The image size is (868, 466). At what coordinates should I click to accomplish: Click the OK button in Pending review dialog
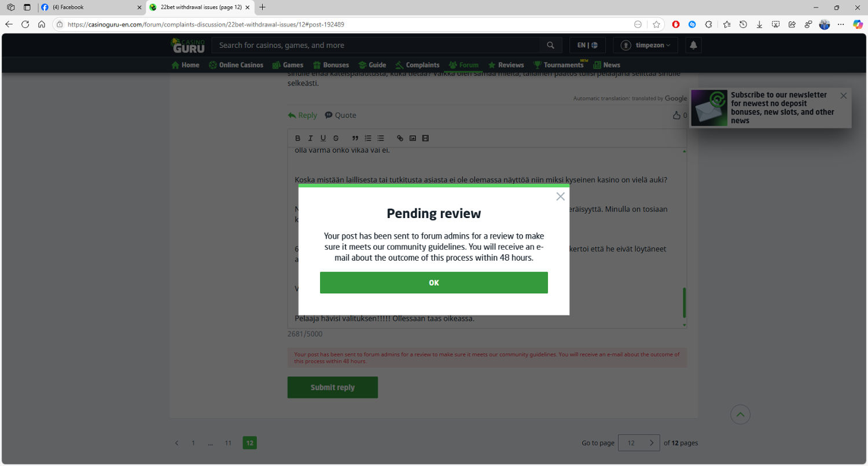click(x=433, y=283)
